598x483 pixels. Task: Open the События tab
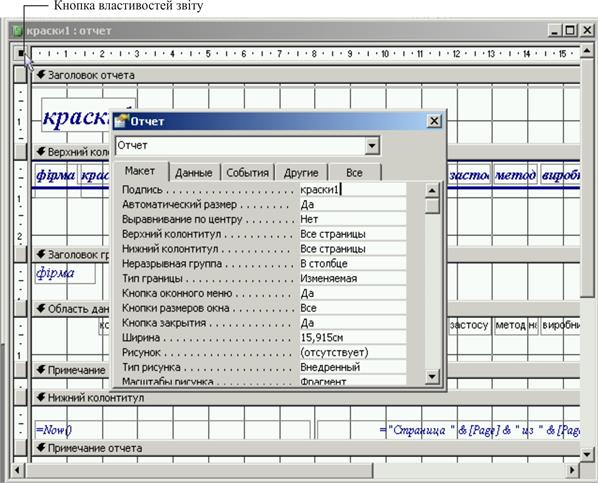coord(248,173)
